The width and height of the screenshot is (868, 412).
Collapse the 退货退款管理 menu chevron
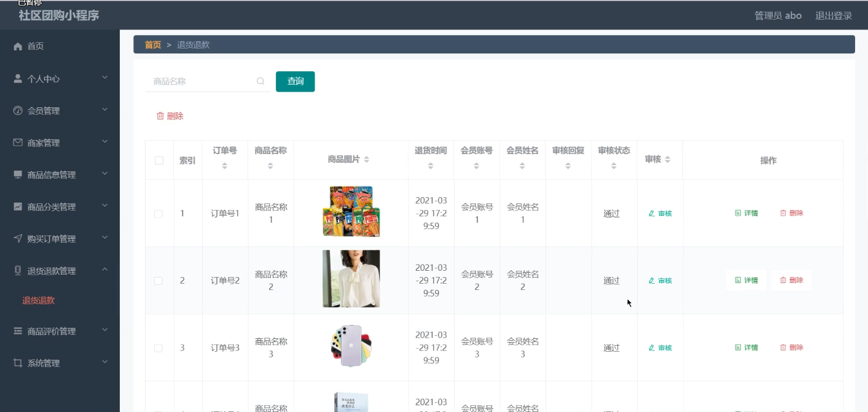104,269
